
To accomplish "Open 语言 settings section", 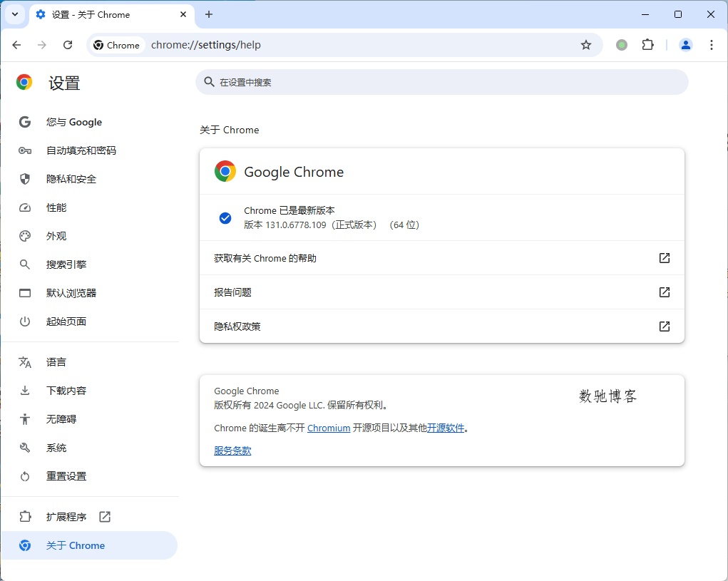I will [89, 362].
